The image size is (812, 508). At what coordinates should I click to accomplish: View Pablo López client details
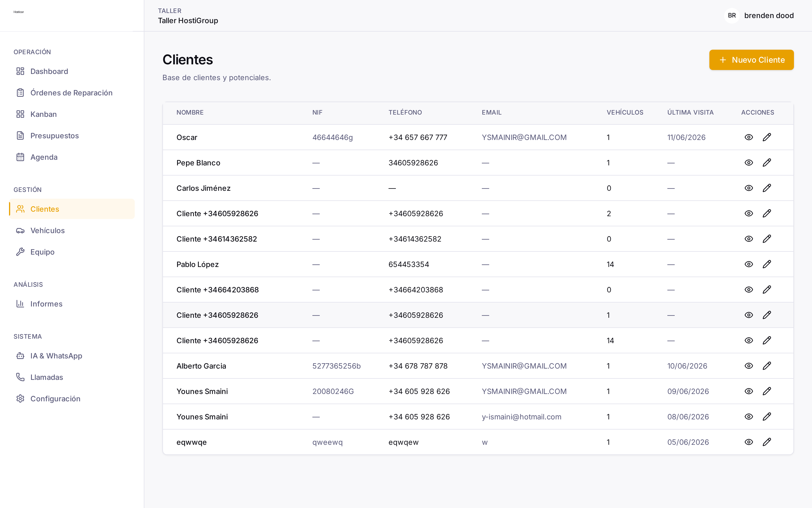pos(749,264)
